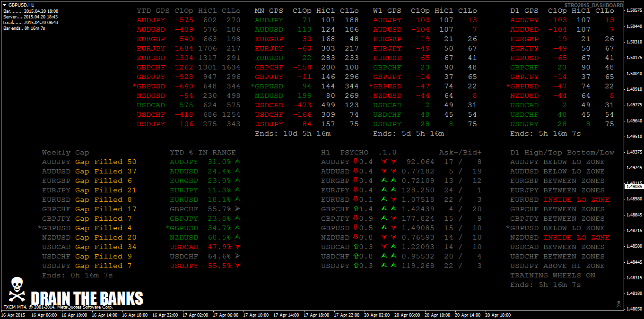The width and height of the screenshot is (644, 319).
Task: Click the red down arrow before AUDJPY 0.4 in PSYCHO
Action: tap(356, 162)
